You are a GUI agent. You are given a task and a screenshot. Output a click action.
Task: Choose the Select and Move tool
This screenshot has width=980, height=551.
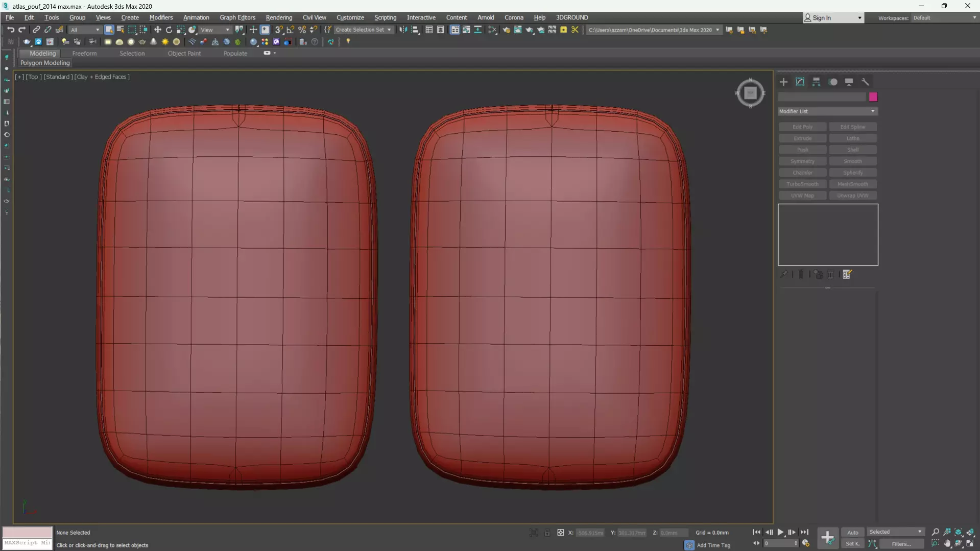(157, 30)
